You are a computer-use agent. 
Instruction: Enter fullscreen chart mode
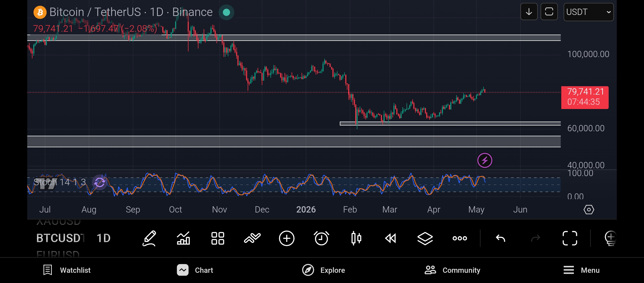pos(570,238)
